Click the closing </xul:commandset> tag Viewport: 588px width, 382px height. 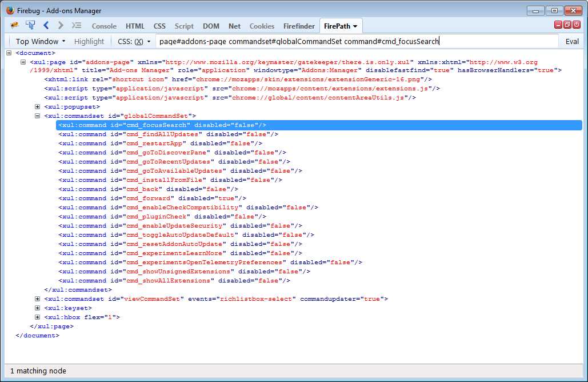[x=78, y=290]
